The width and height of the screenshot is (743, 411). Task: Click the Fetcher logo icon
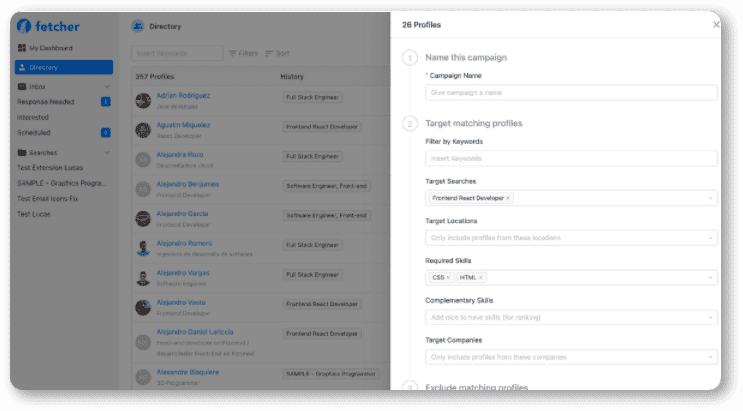tap(24, 25)
